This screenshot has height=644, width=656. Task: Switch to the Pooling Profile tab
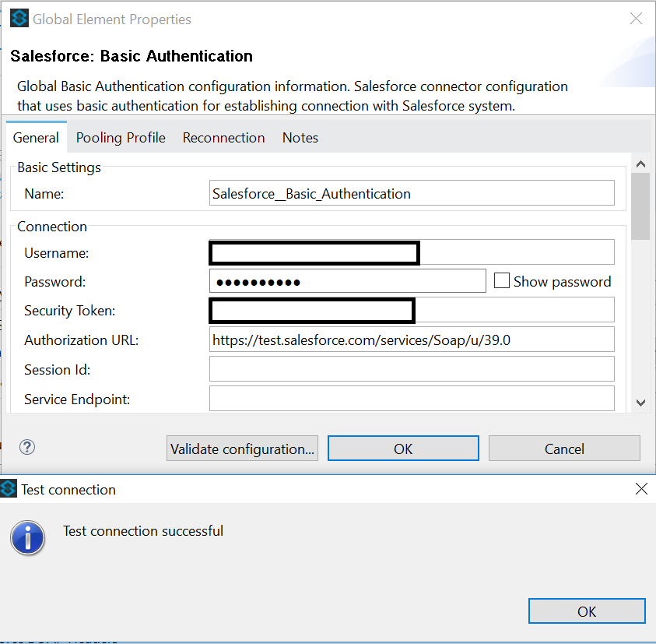point(121,138)
